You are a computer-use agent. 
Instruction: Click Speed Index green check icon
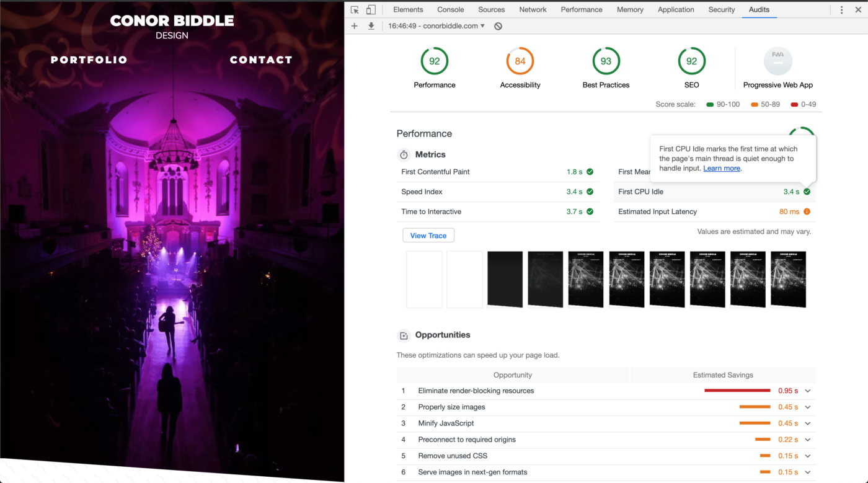point(590,192)
